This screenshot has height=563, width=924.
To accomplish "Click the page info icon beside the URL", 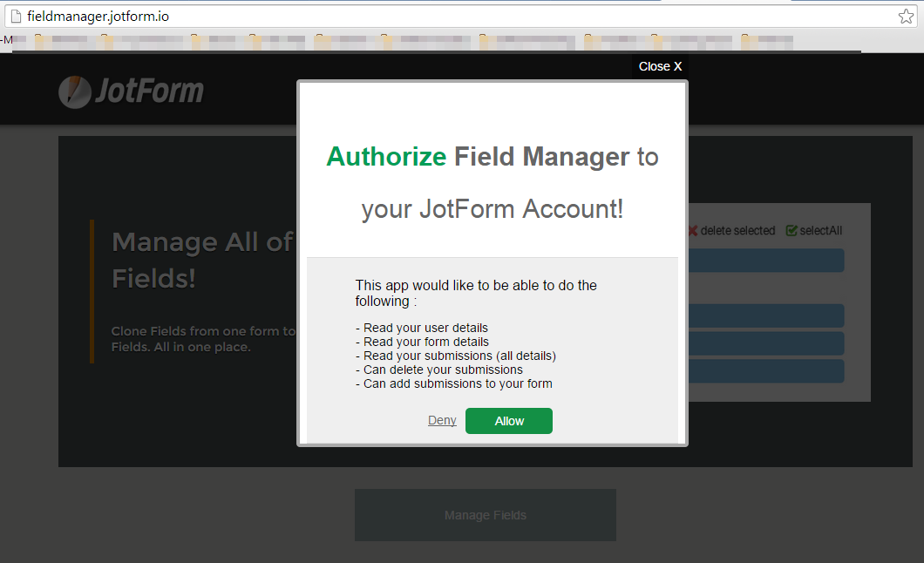I will 15,17.
